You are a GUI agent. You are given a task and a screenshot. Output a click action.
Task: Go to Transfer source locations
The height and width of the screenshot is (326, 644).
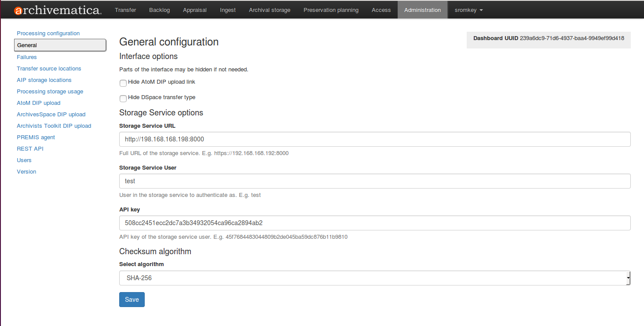(49, 69)
